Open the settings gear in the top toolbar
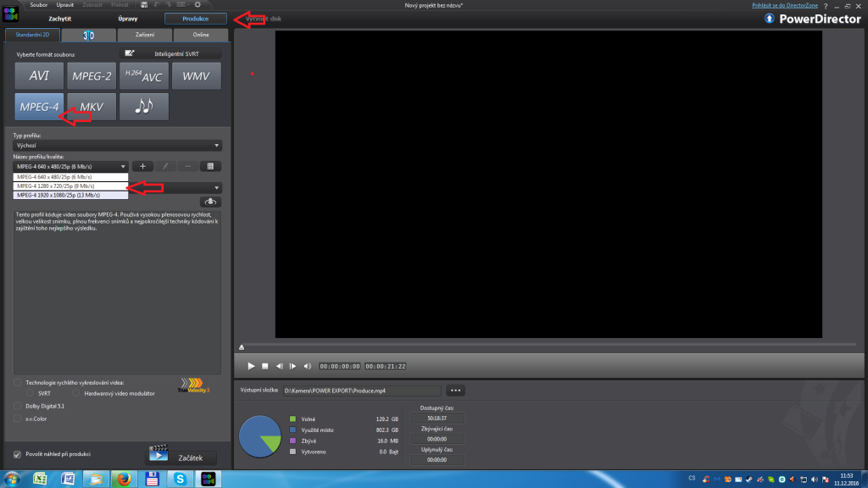The width and height of the screenshot is (868, 488). pos(197,5)
